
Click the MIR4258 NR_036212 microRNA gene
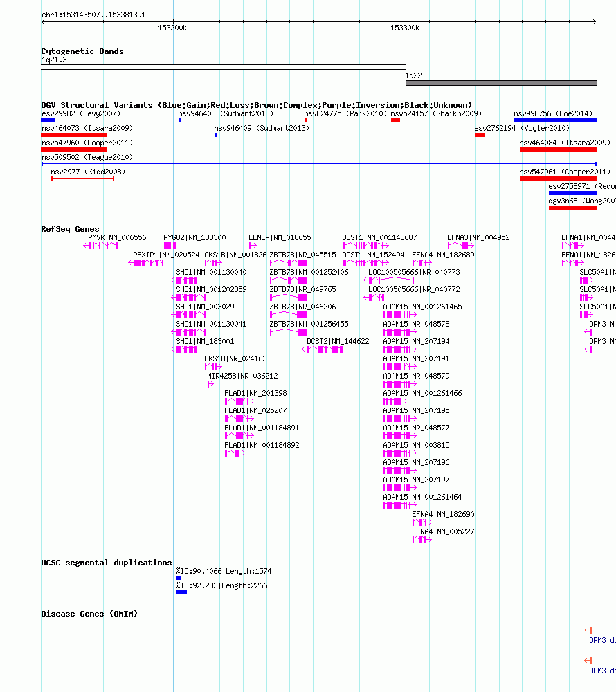pyautogui.click(x=210, y=384)
